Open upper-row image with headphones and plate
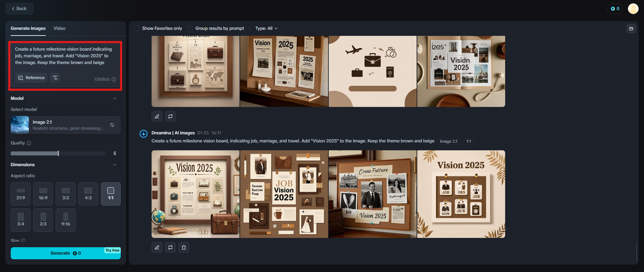 pyautogui.click(x=461, y=71)
